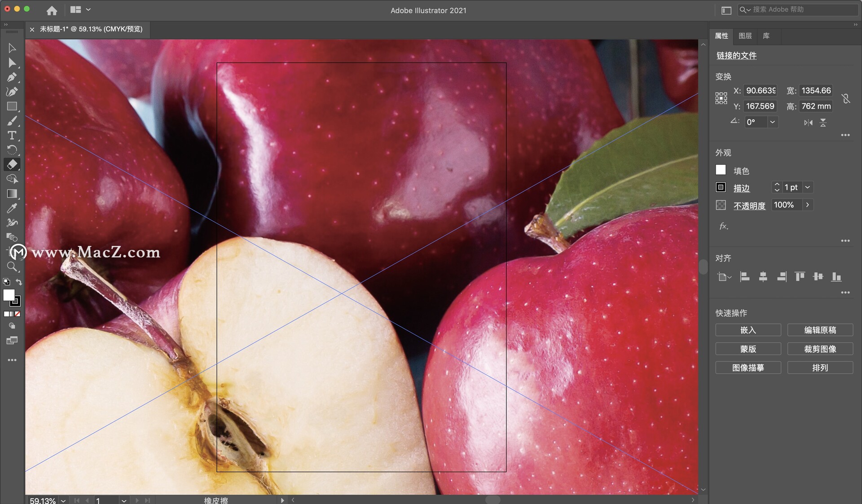Click vertical align bottom icon
This screenshot has height=504, width=862.
tap(836, 277)
